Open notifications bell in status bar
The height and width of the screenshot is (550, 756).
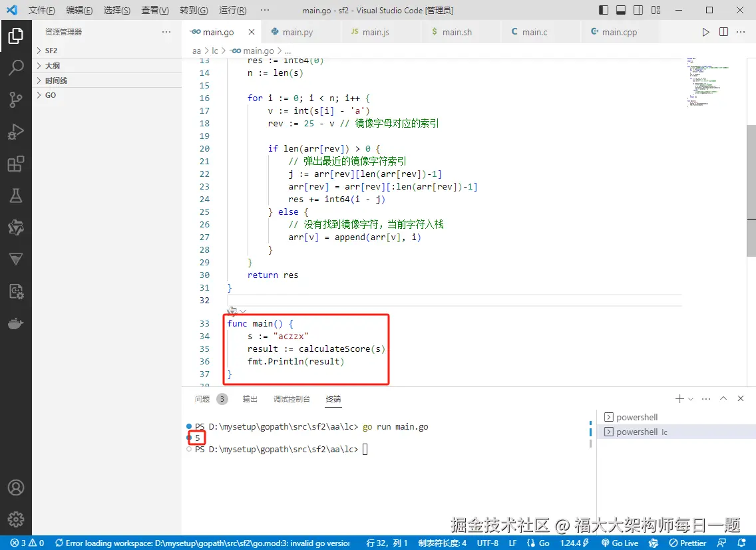[x=741, y=543]
